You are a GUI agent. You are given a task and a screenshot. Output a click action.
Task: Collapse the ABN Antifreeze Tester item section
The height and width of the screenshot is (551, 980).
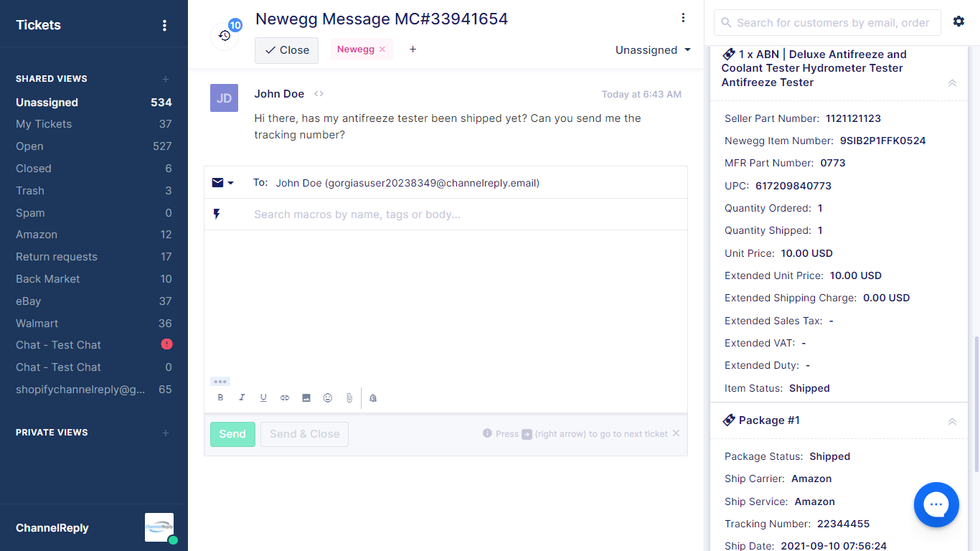pyautogui.click(x=952, y=83)
